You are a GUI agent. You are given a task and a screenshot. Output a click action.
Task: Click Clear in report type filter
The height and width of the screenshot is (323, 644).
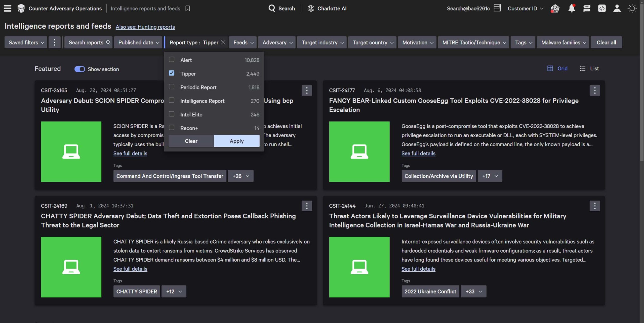(x=191, y=141)
